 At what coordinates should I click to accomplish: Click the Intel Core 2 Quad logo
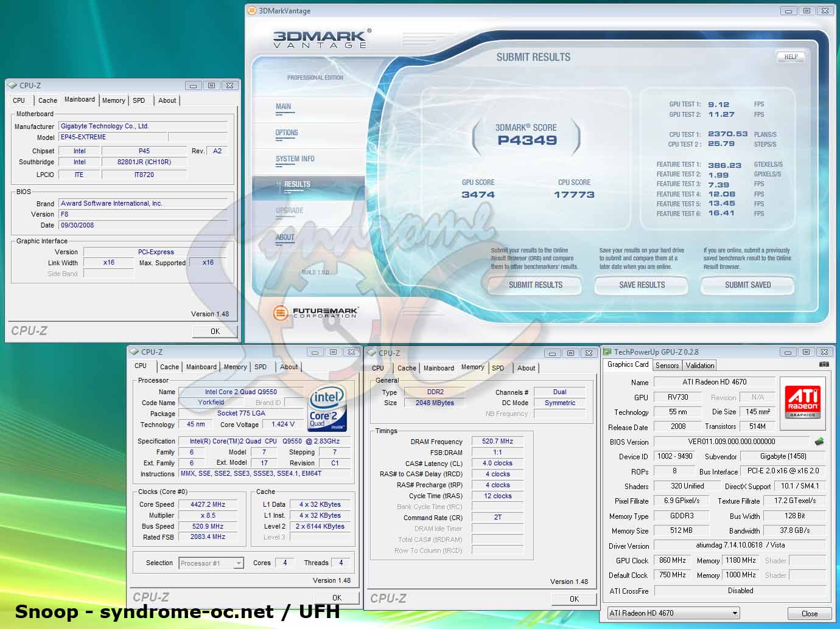coord(327,408)
